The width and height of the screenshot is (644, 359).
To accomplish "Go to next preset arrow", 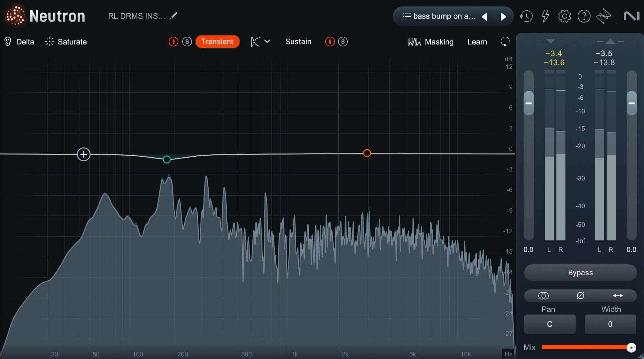I will point(503,16).
